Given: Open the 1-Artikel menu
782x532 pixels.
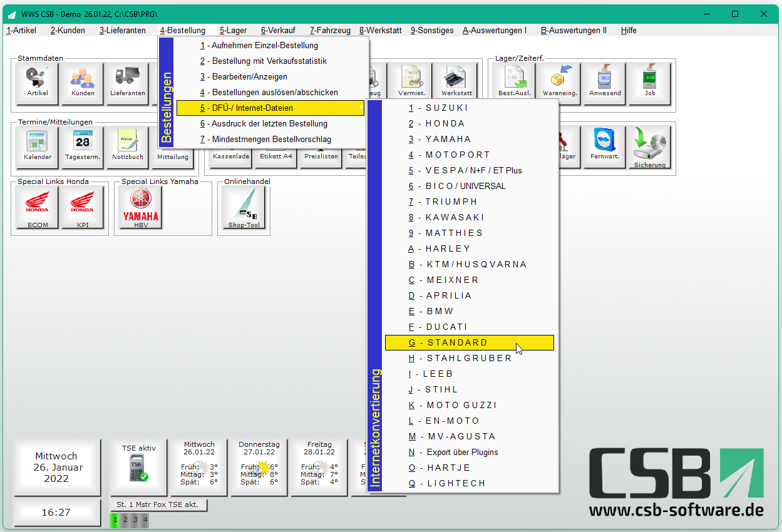Looking at the screenshot, I should pyautogui.click(x=21, y=30).
